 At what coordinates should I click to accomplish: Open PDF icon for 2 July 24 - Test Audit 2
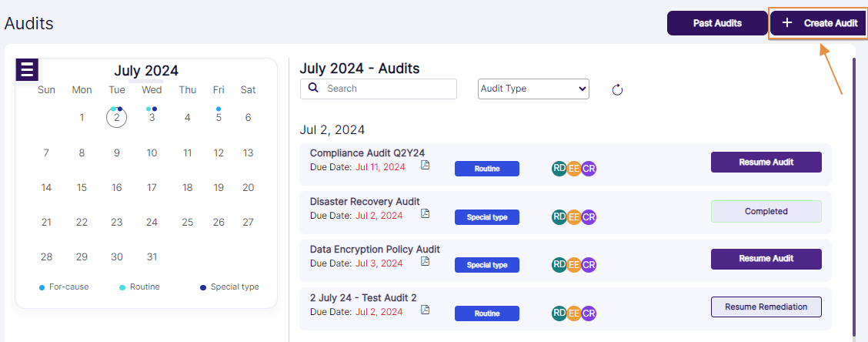(x=425, y=310)
